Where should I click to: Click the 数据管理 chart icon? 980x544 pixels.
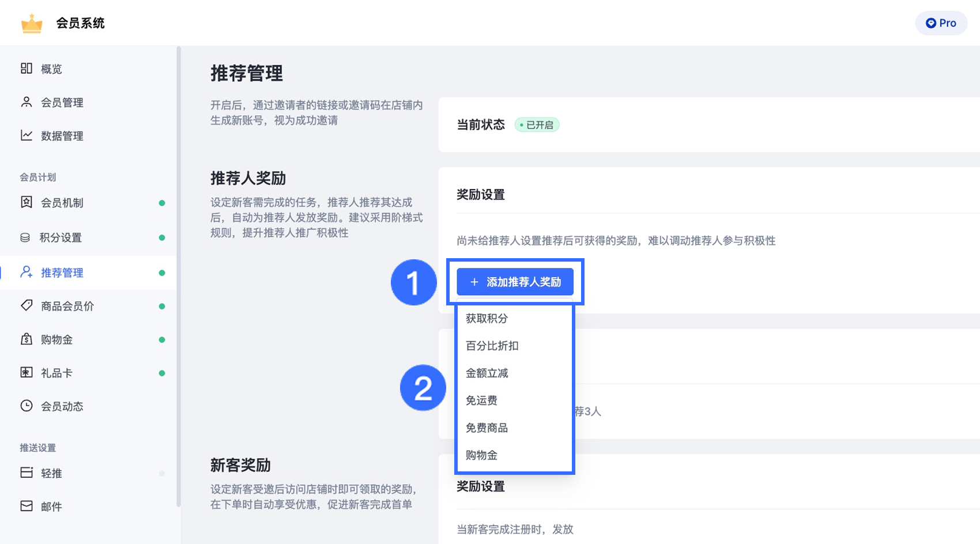point(27,135)
